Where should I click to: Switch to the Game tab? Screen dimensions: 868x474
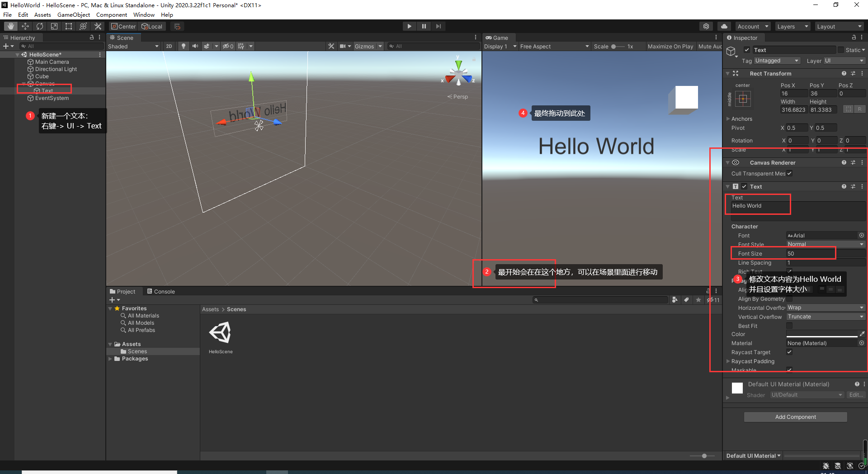point(497,38)
